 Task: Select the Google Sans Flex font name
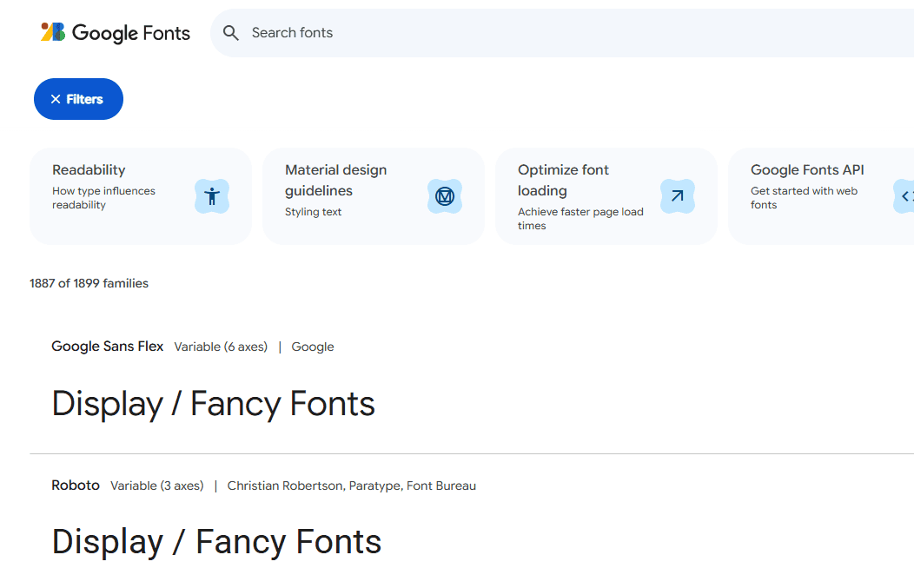click(x=107, y=347)
